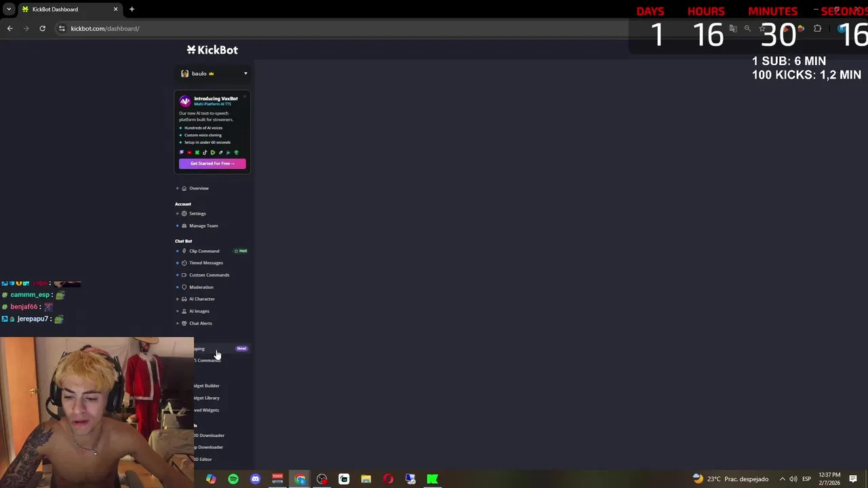Expand the baulo account dropdown arrow
This screenshot has width=868, height=488.
tap(245, 74)
